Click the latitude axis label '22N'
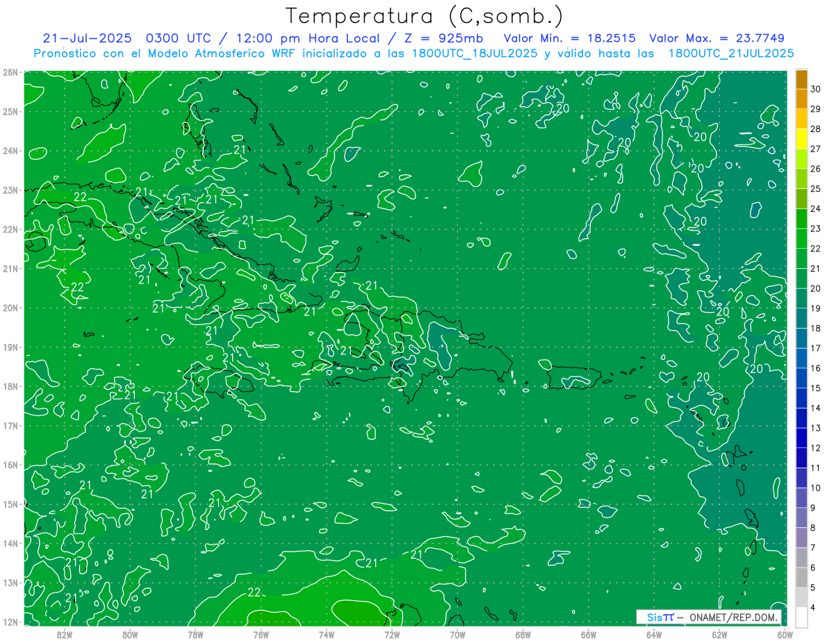Image resolution: width=834 pixels, height=644 pixels. click(x=10, y=229)
